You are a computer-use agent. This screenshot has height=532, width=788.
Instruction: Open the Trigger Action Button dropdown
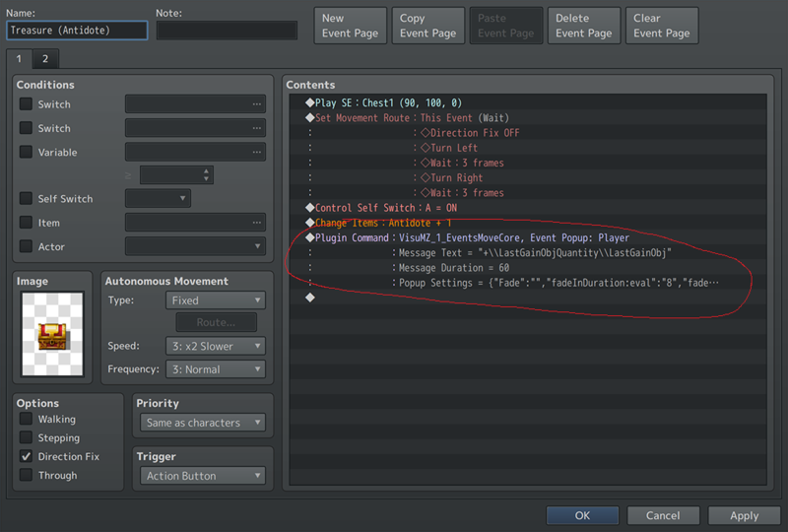(x=204, y=476)
